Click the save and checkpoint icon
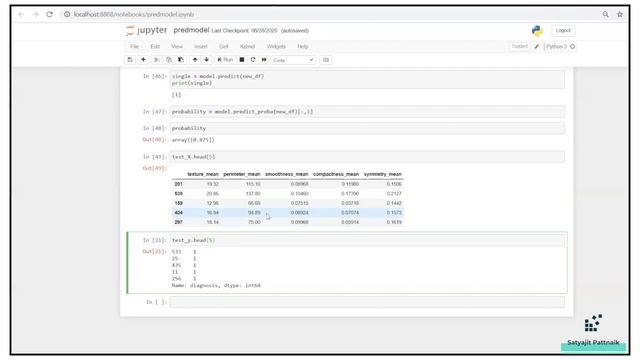640x360 pixels. (130, 60)
